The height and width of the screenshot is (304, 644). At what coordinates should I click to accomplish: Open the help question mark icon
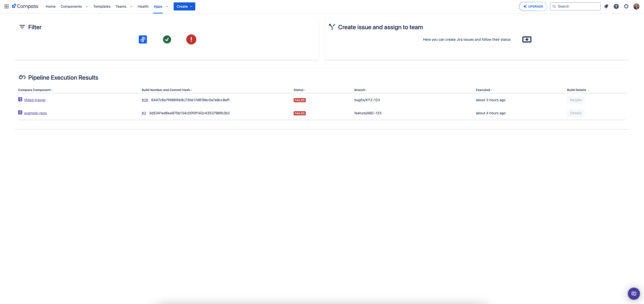pyautogui.click(x=616, y=7)
